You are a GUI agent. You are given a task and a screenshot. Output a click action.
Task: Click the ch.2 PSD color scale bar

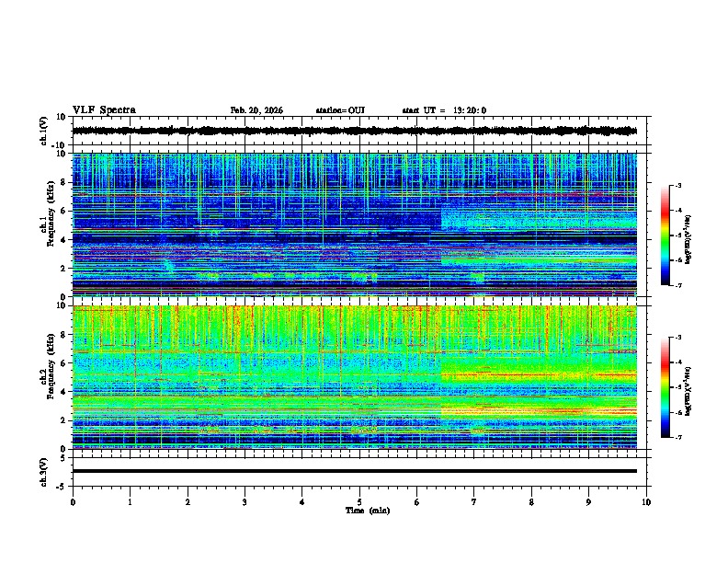[x=665, y=387]
